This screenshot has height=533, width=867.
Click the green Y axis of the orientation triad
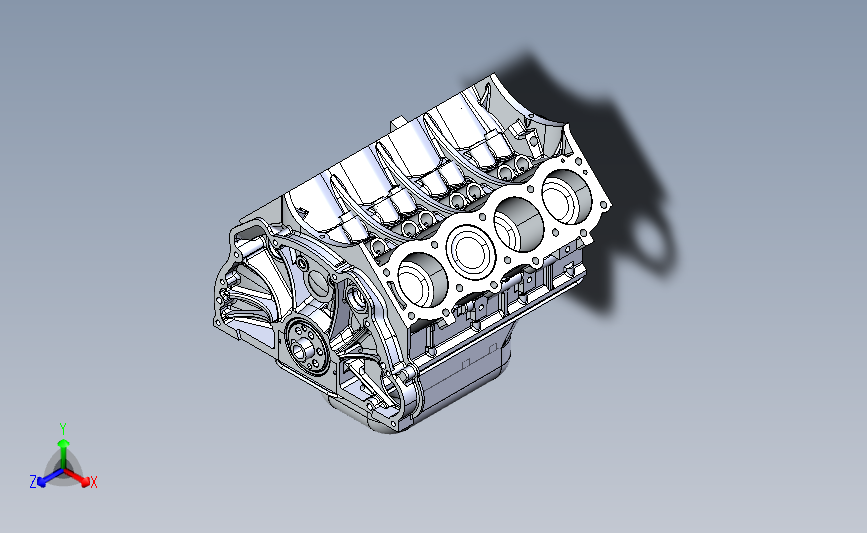pyautogui.click(x=63, y=454)
